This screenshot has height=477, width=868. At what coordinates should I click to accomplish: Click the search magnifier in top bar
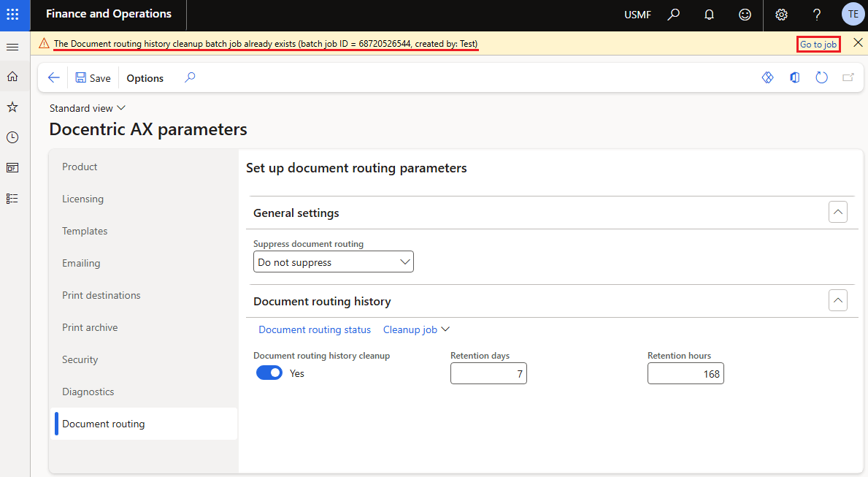coord(674,15)
